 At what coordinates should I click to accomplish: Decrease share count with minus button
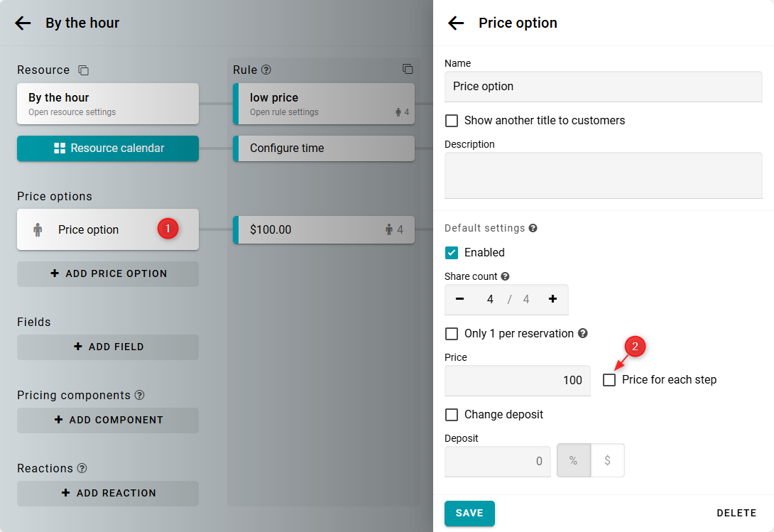click(459, 299)
